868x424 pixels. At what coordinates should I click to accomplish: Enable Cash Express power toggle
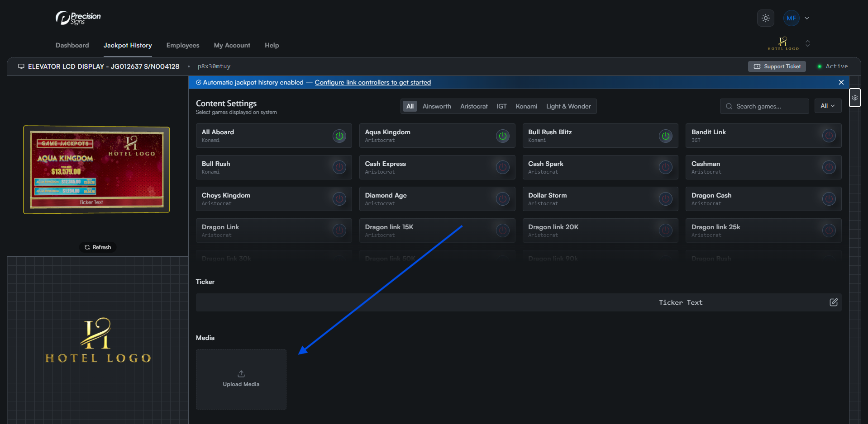502,167
